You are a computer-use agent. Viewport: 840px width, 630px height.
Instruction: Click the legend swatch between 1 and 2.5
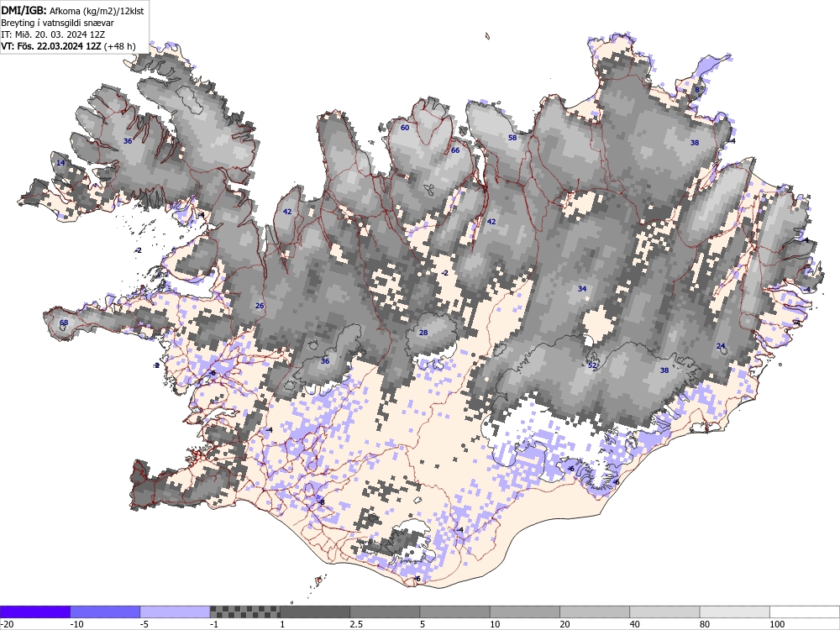tap(315, 612)
